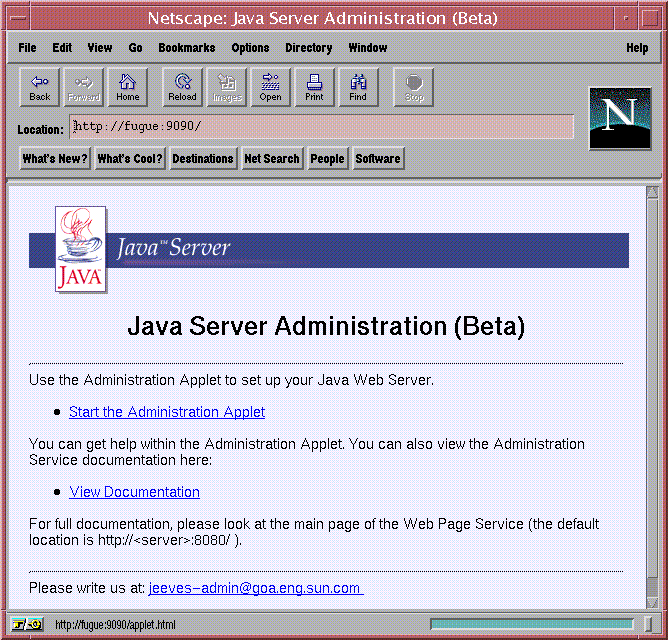
Task: Click the Java coffee cup logo
Action: 81,249
